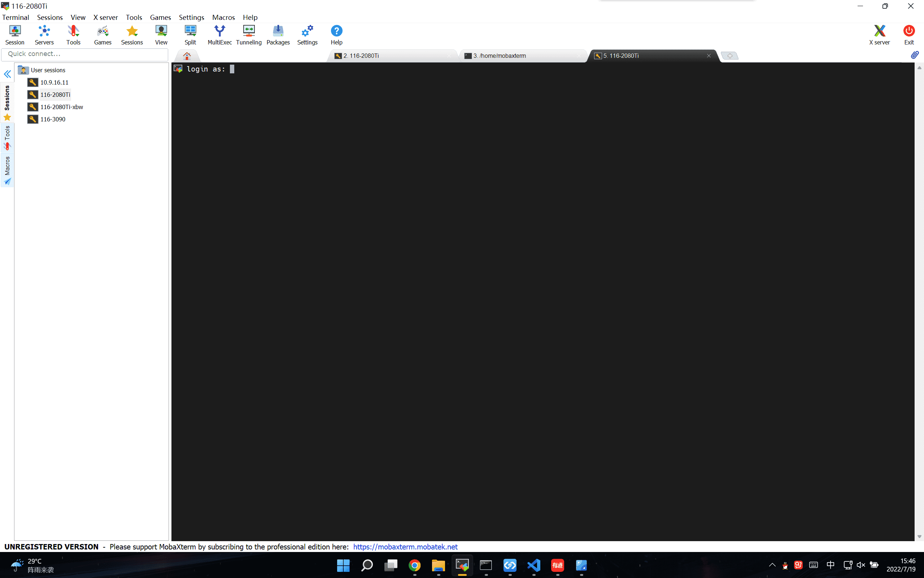The height and width of the screenshot is (578, 924).
Task: Activate Split terminal mode
Action: [190, 35]
